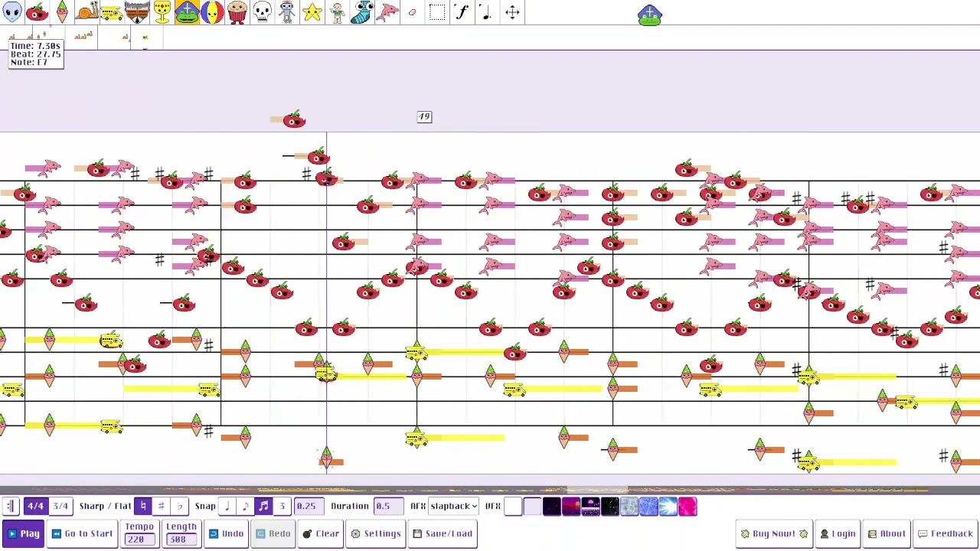Open the Feedback form

[945, 533]
